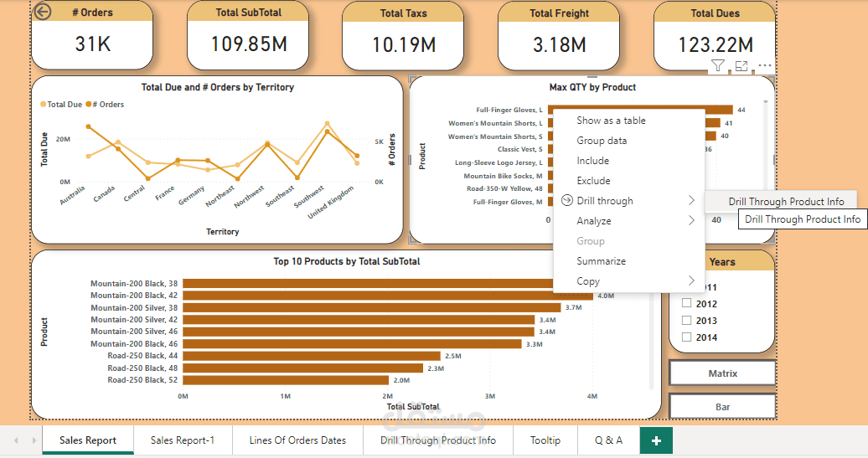Viewport: 868px width, 458px height.
Task: Click the # Orders legend marker
Action: click(x=89, y=104)
